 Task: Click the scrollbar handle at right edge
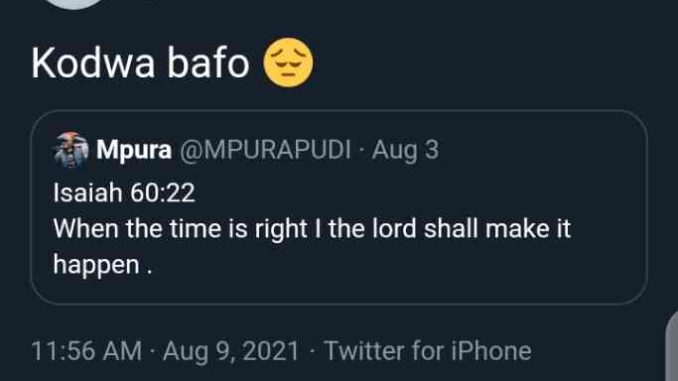coord(672,346)
